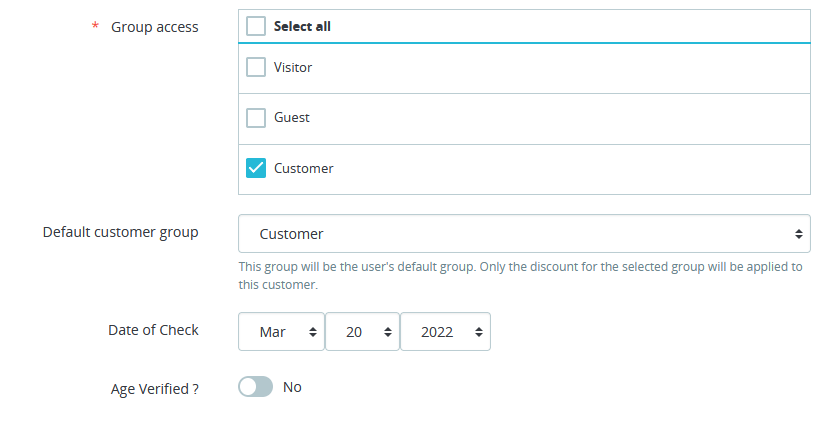Image resolution: width=827 pixels, height=437 pixels.
Task: Click the Select all label text
Action: (x=302, y=27)
